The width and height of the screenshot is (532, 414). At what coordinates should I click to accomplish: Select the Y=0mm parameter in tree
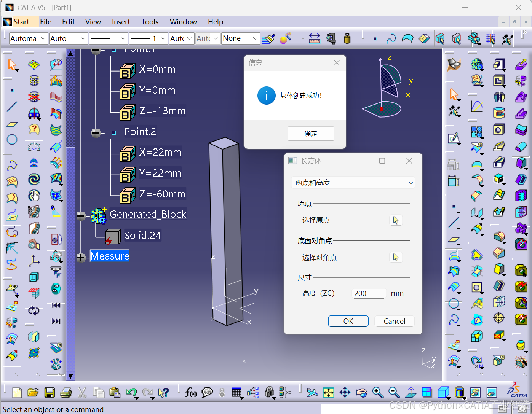(157, 90)
